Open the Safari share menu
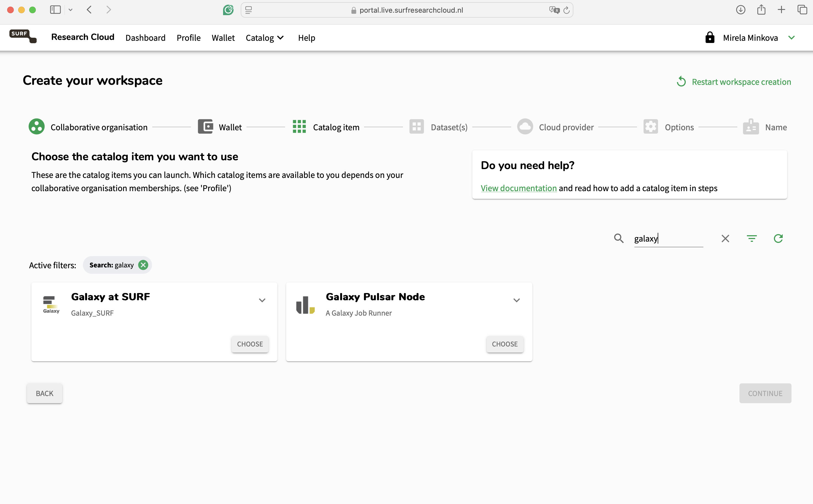 761,10
